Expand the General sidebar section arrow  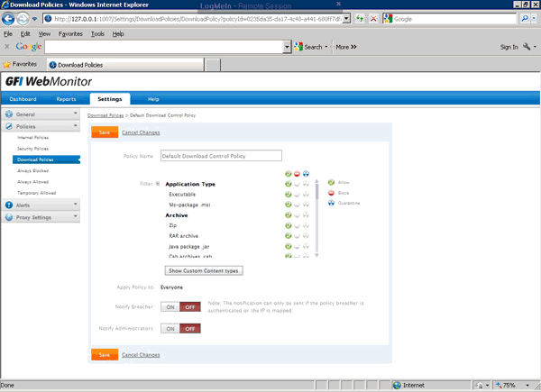(75, 114)
